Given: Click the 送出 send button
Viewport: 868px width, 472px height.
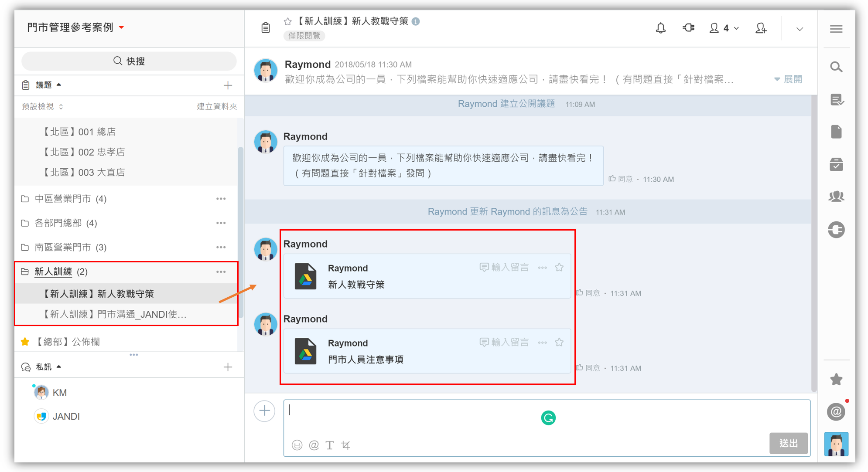Looking at the screenshot, I should [789, 443].
